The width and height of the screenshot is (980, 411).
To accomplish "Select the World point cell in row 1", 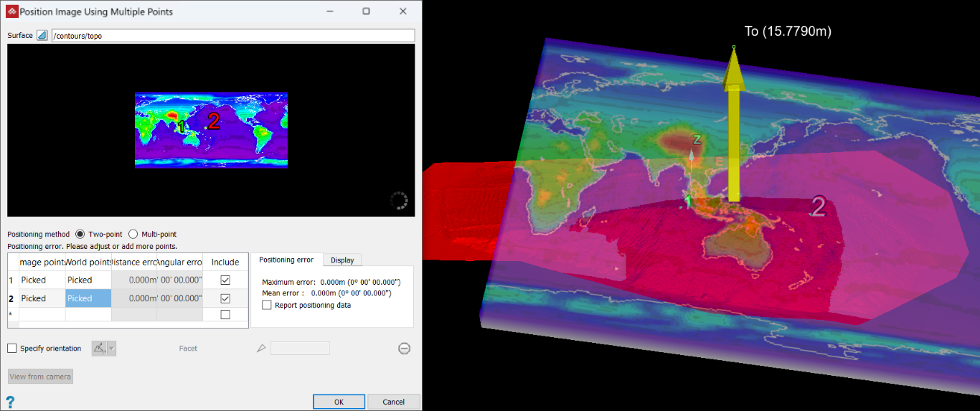I will click(x=88, y=280).
